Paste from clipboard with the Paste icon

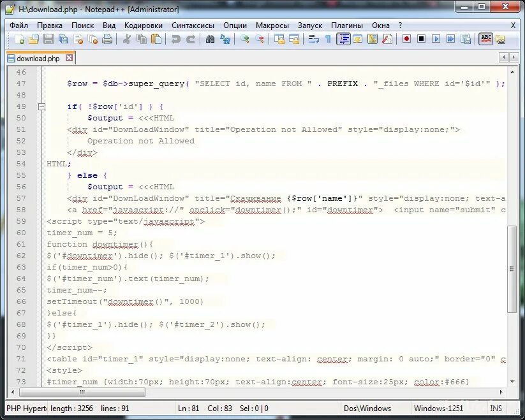click(156, 40)
